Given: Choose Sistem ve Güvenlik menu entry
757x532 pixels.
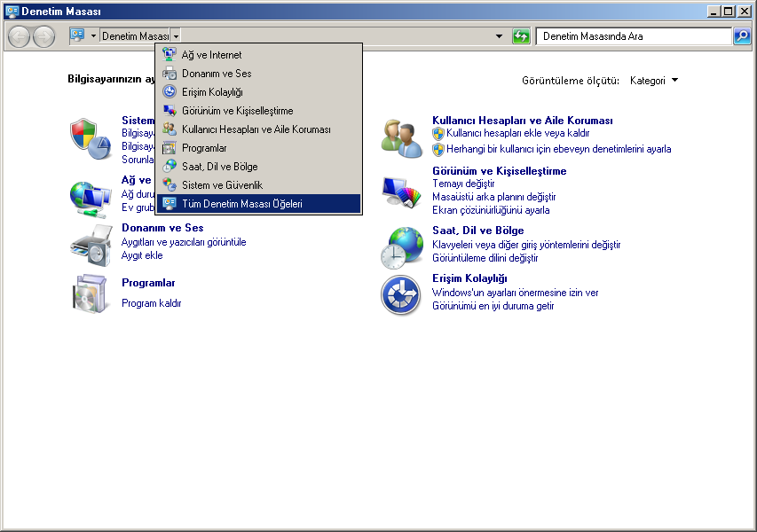Looking at the screenshot, I should [x=259, y=184].
